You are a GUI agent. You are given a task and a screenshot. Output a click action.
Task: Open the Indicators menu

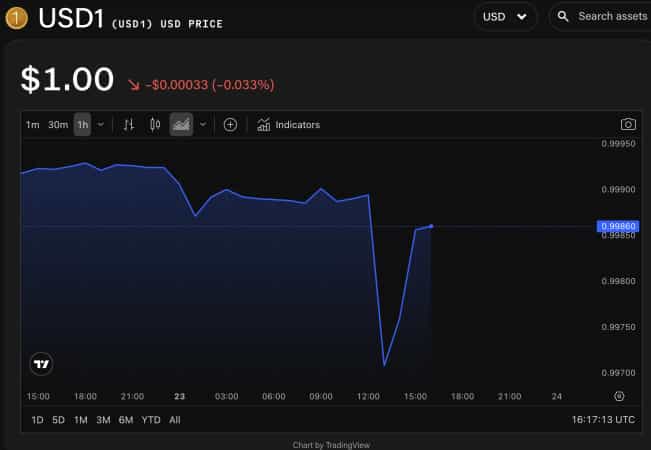pyautogui.click(x=289, y=125)
